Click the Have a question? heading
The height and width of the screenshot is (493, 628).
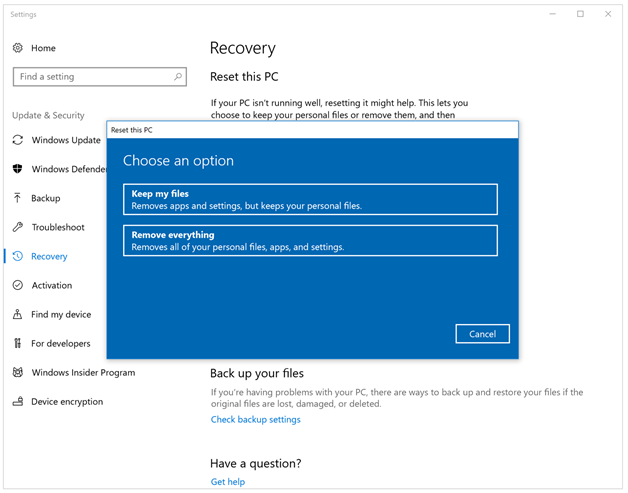point(256,463)
